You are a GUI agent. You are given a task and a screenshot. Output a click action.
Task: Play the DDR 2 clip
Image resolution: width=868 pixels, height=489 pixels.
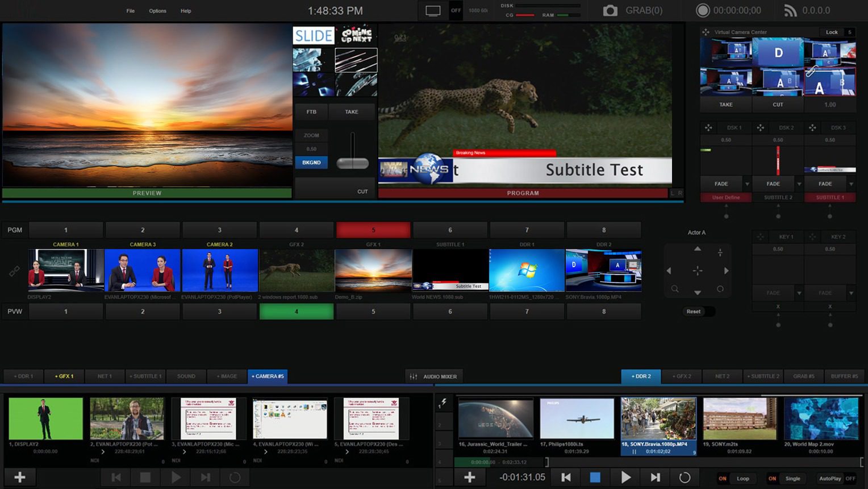coord(625,477)
